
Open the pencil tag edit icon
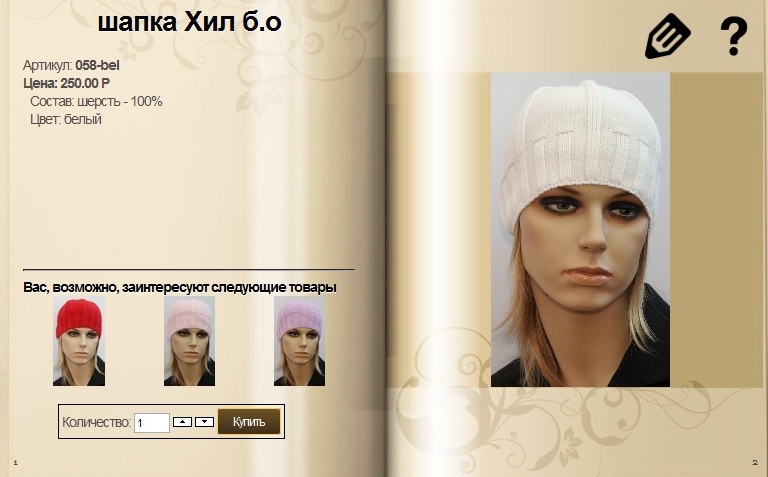coord(668,36)
